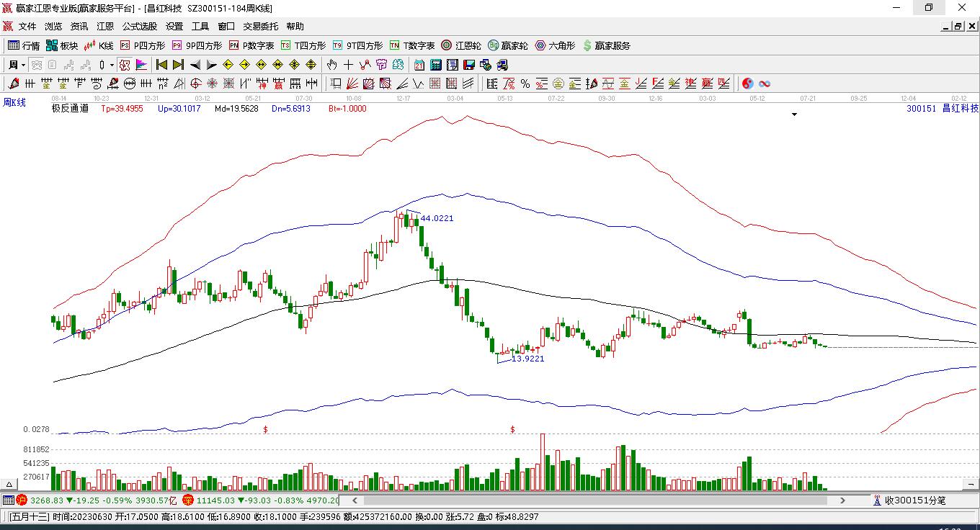This screenshot has width=980, height=530.
Task: Open the calculator tool
Action: [x=435, y=65]
